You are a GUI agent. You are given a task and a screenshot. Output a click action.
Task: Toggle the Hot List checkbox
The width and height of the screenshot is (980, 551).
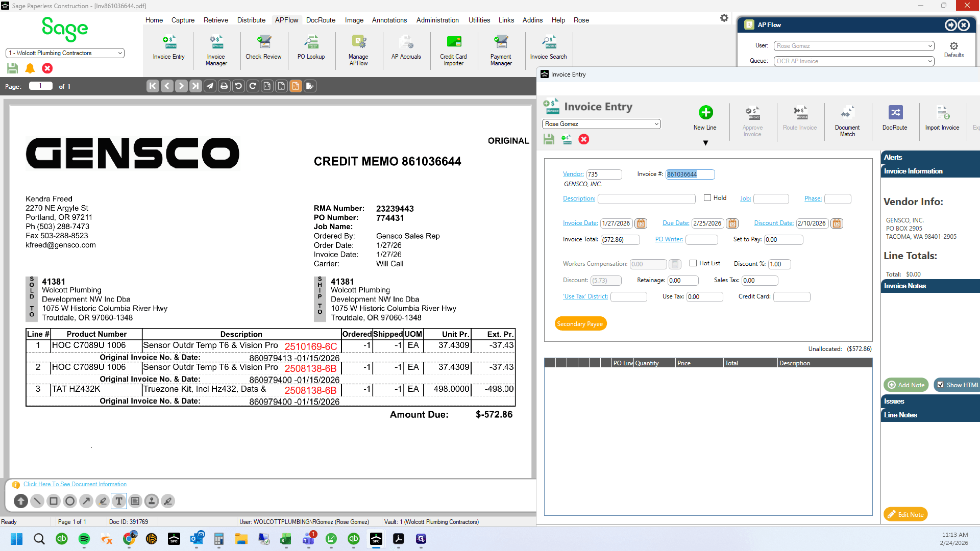(693, 263)
